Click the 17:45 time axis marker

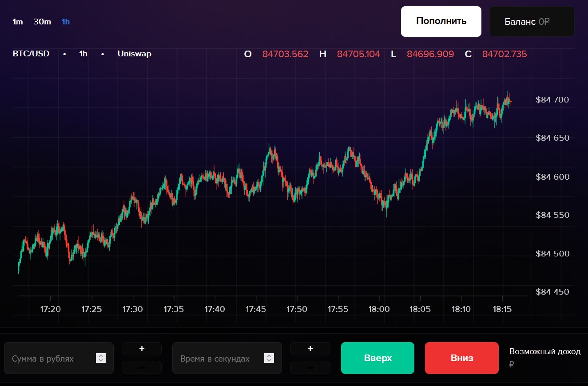(255, 309)
